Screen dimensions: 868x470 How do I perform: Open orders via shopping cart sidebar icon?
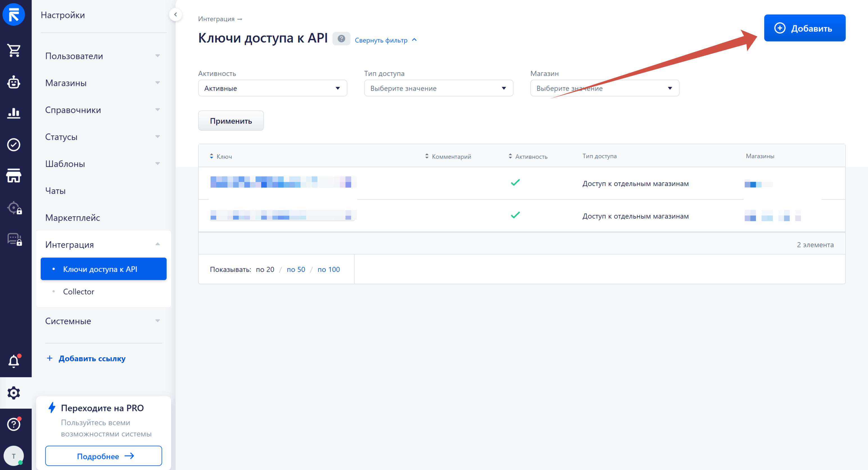[14, 51]
